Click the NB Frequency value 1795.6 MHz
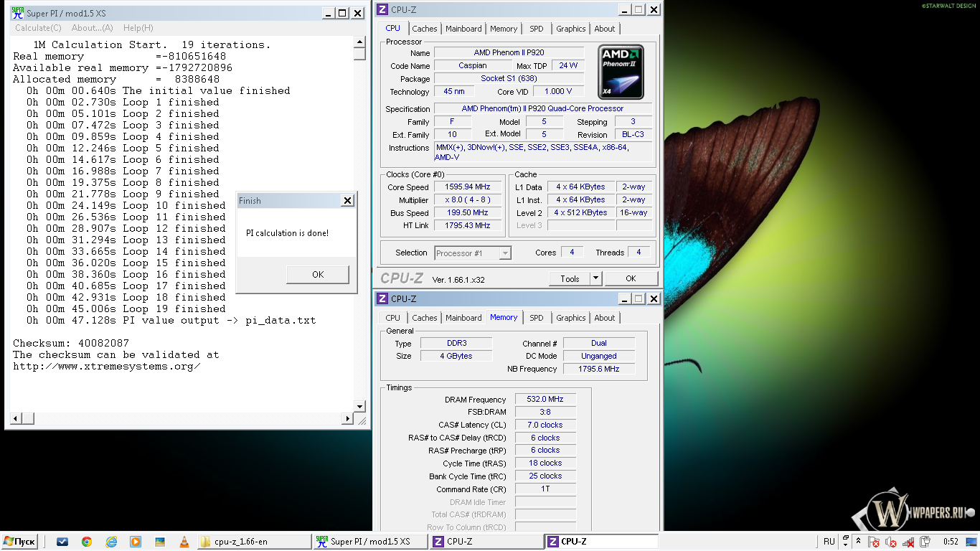 pos(599,368)
